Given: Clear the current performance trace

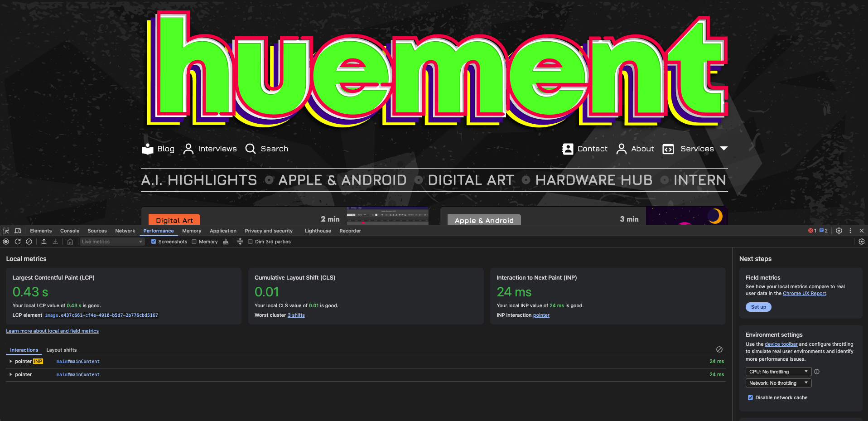Looking at the screenshot, I should click(x=29, y=242).
